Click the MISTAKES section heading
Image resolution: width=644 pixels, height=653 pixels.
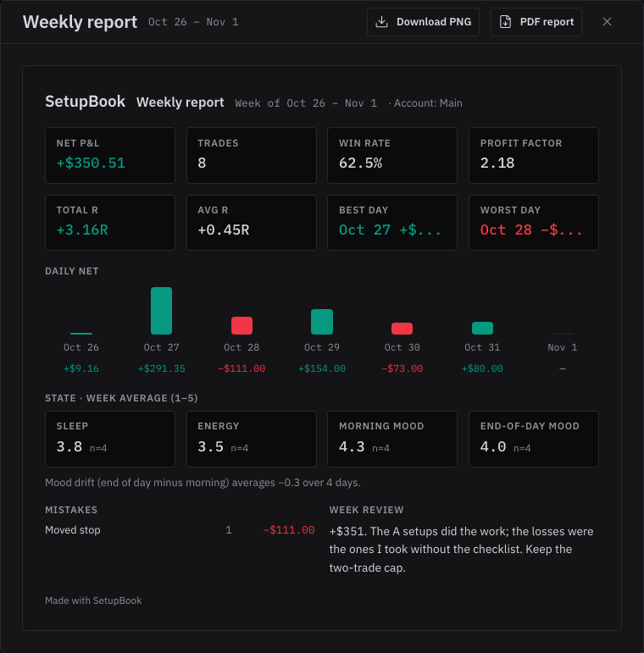(71, 510)
